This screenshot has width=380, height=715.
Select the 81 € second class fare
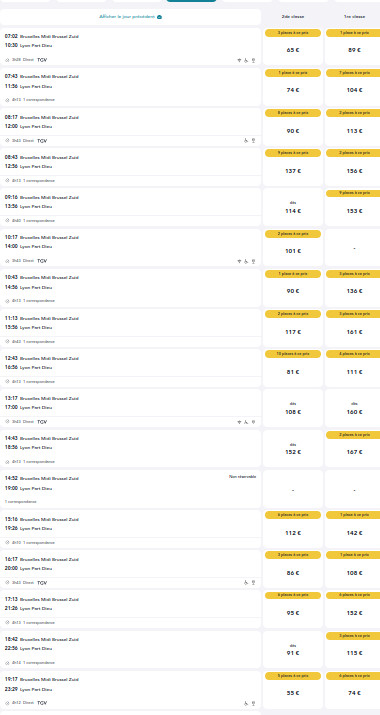(293, 368)
